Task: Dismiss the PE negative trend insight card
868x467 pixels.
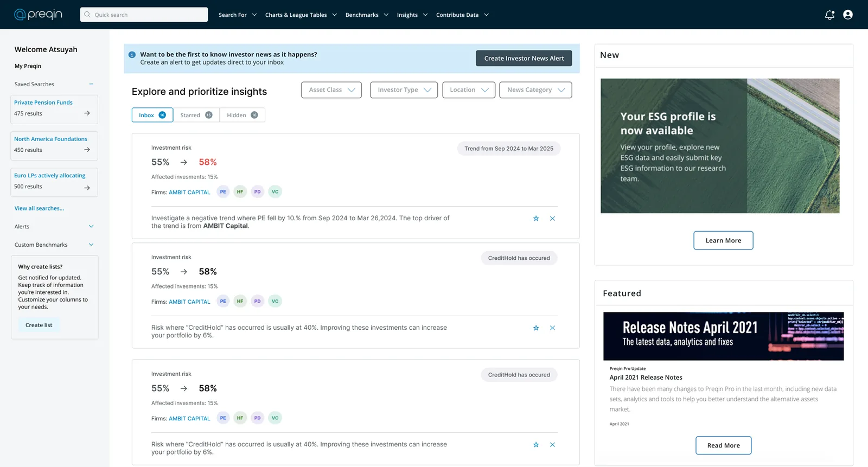Action: point(552,219)
